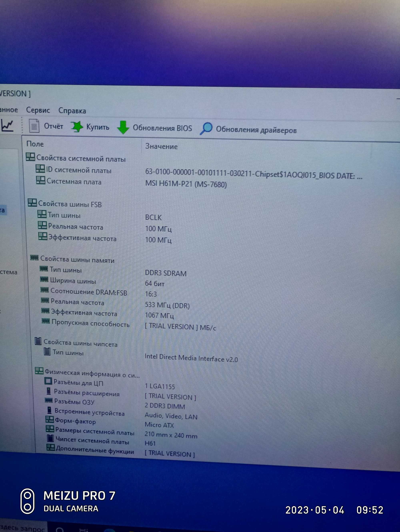Select the Пропускная способность field
This screenshot has width=400, height=532.
point(91,323)
